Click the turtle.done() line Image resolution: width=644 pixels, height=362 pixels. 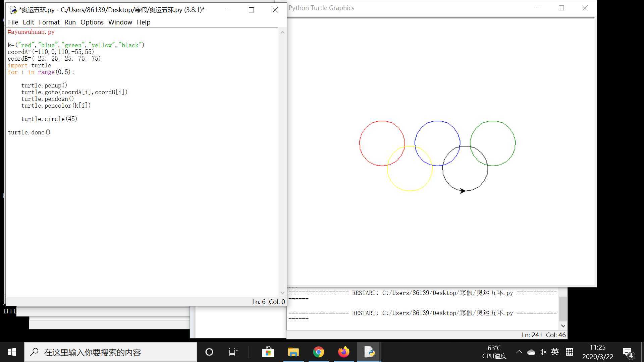click(x=29, y=132)
